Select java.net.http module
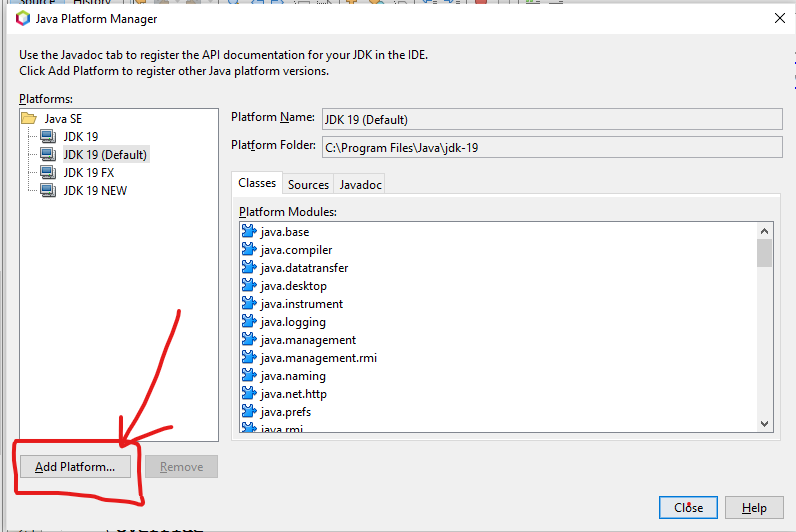 point(293,394)
